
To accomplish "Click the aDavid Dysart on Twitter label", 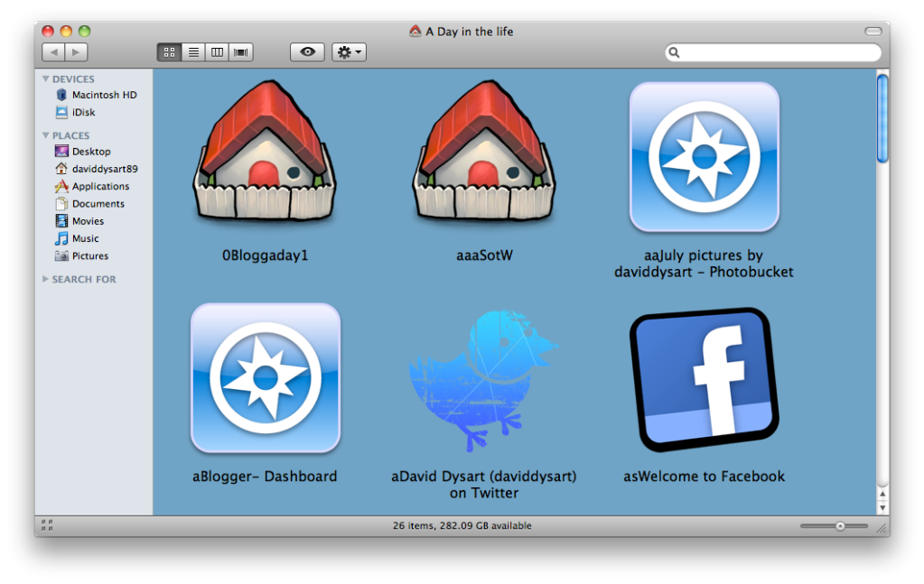I will (484, 485).
